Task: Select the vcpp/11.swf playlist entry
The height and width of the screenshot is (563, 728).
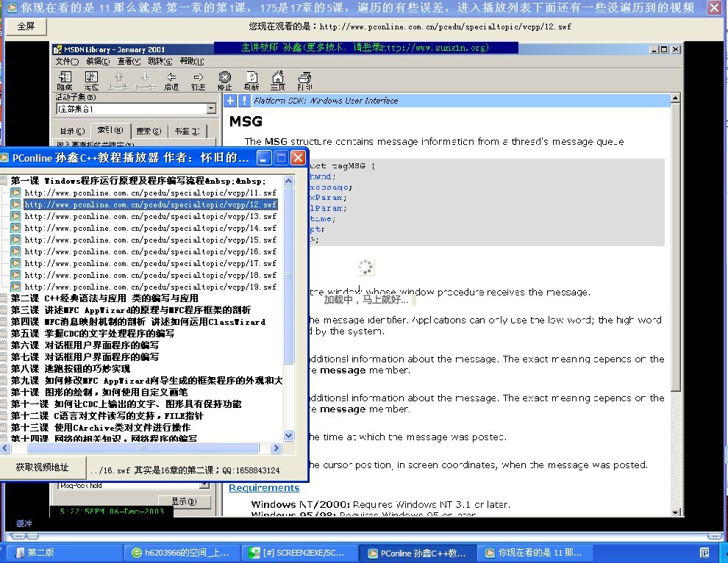Action: pyautogui.click(x=151, y=193)
